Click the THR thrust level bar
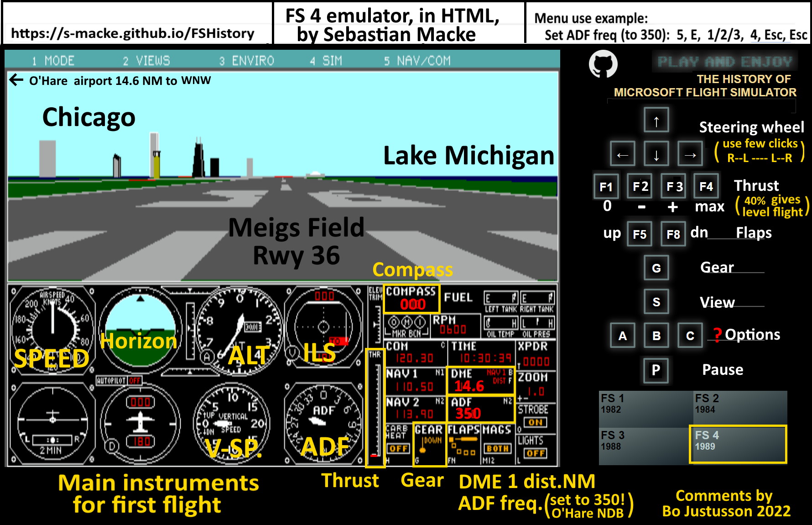 376,409
